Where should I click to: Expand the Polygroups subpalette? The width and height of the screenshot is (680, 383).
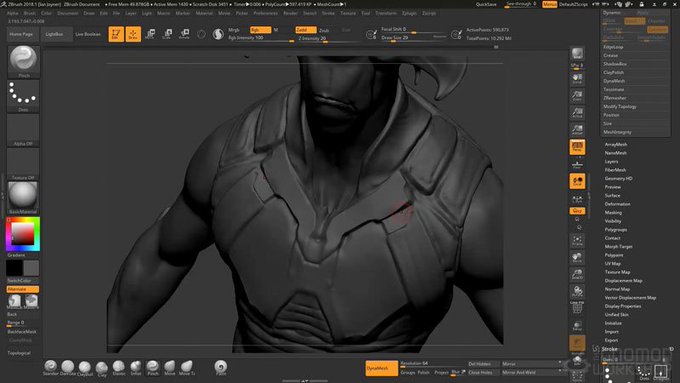pos(616,229)
